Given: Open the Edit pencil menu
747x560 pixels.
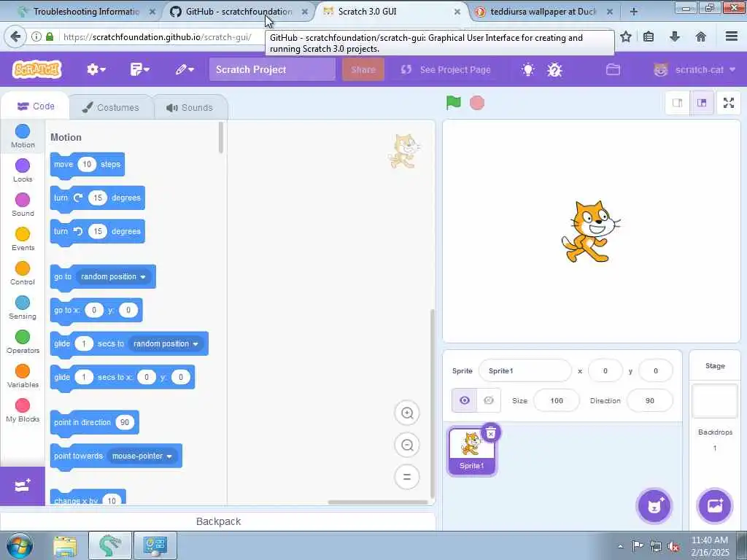Looking at the screenshot, I should tap(185, 69).
